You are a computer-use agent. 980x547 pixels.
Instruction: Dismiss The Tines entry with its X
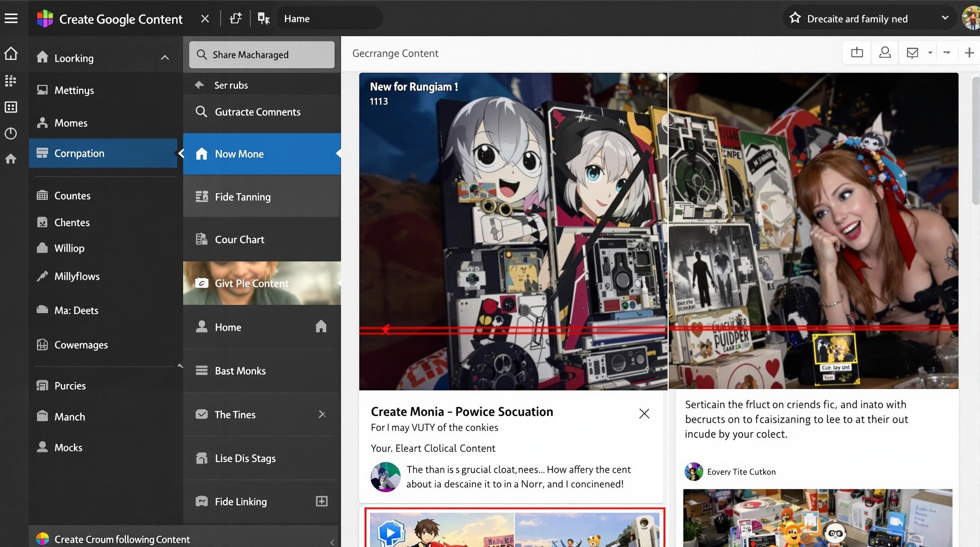coord(322,414)
